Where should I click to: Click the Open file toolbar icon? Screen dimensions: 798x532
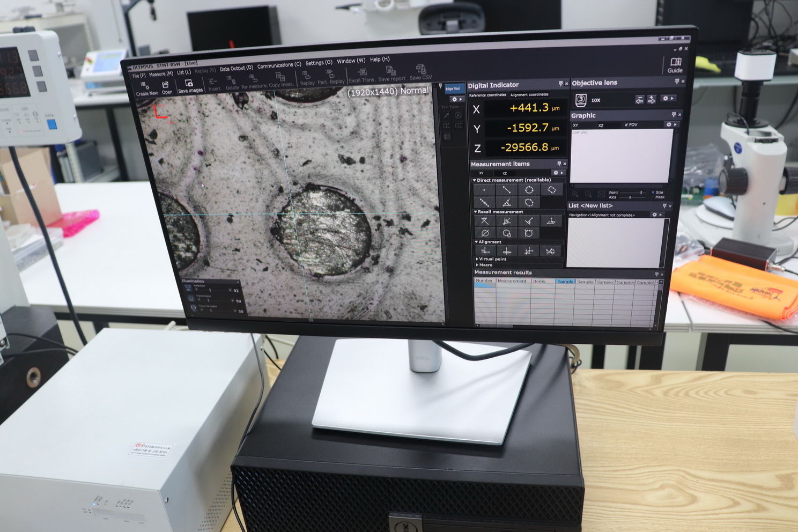pyautogui.click(x=166, y=87)
